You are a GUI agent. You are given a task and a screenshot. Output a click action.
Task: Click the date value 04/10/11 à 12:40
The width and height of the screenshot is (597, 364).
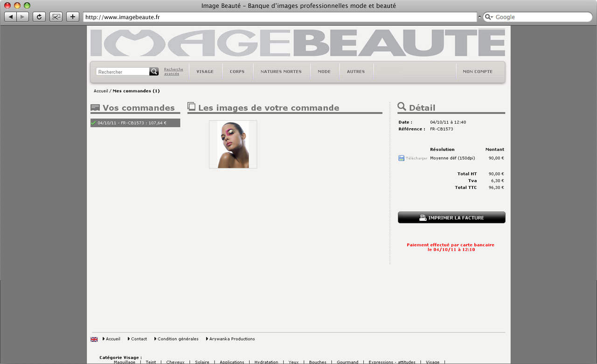coord(448,122)
